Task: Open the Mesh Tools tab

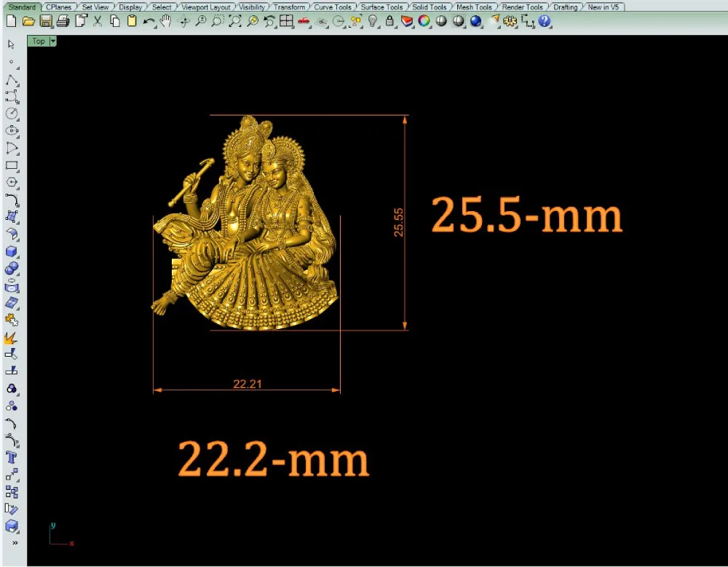Action: click(x=474, y=7)
